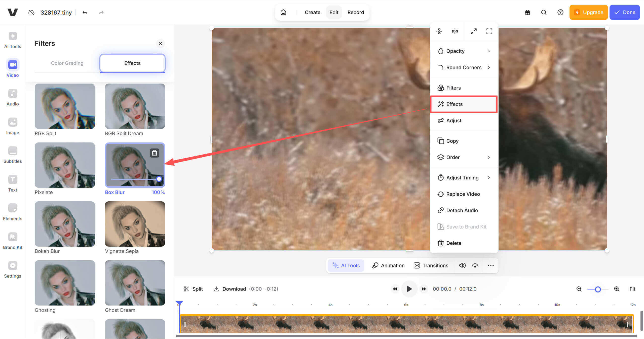Image resolution: width=644 pixels, height=339 pixels.
Task: Mute the clip with the volume icon
Action: click(463, 265)
